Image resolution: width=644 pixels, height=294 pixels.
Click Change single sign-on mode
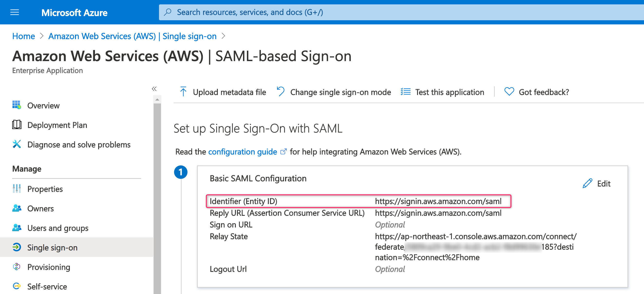tap(334, 92)
